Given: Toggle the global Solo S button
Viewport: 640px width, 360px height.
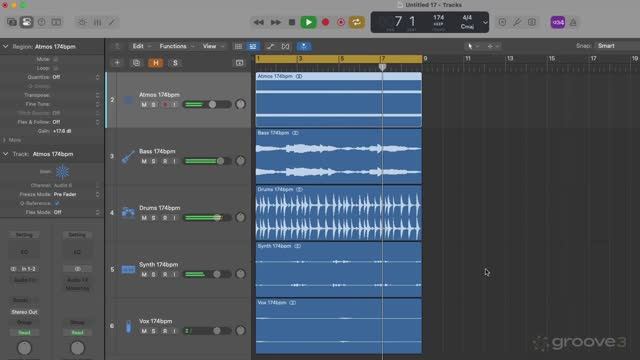Looking at the screenshot, I should 175,63.
